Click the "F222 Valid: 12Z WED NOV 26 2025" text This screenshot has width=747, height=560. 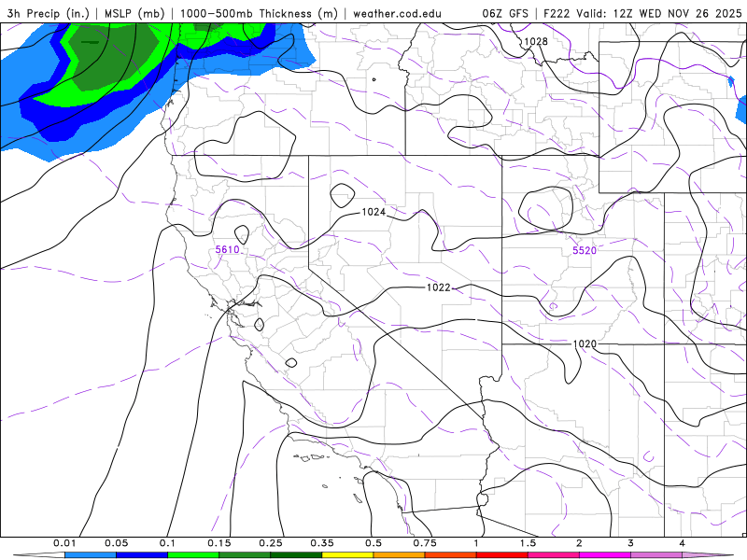[x=642, y=13]
